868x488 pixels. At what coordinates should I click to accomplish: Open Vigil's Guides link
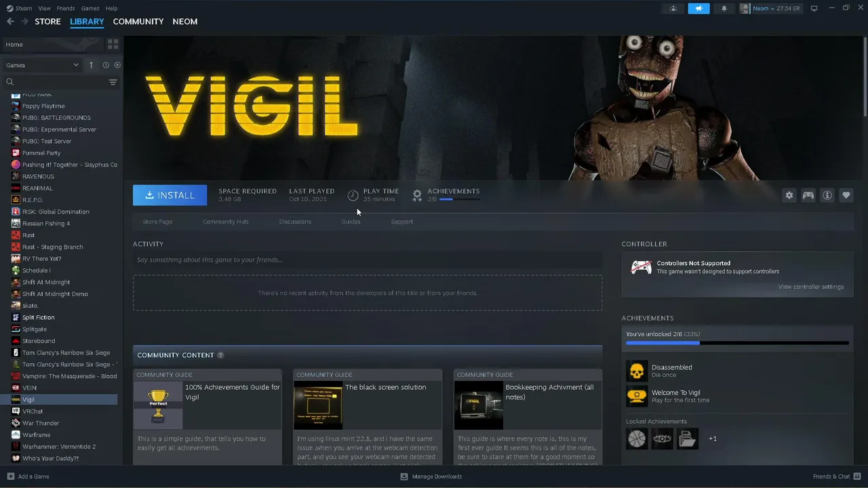tap(351, 222)
